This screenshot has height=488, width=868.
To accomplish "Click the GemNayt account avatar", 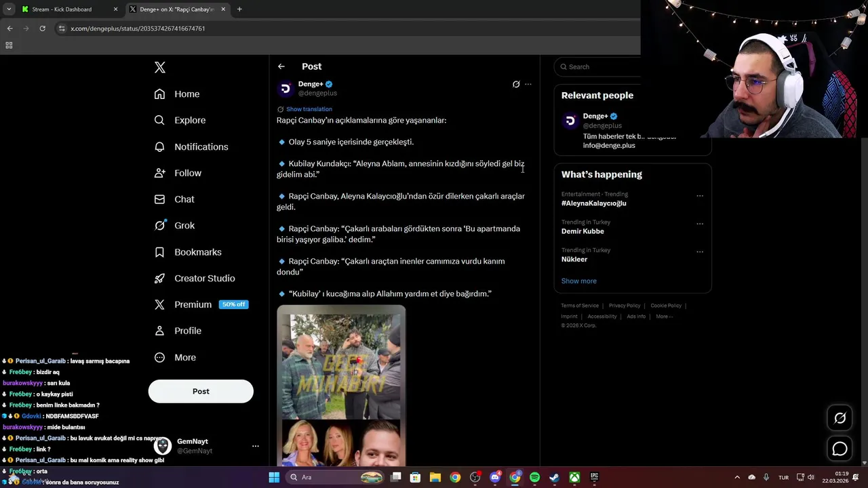I will [x=162, y=446].
